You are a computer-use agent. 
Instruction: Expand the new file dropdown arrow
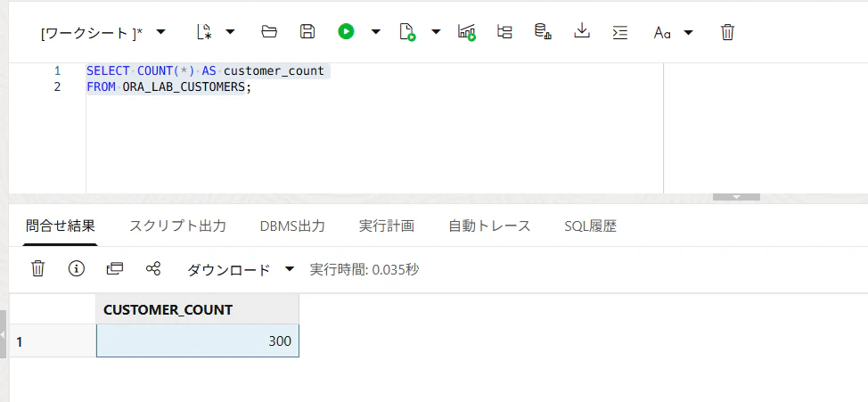(x=230, y=31)
